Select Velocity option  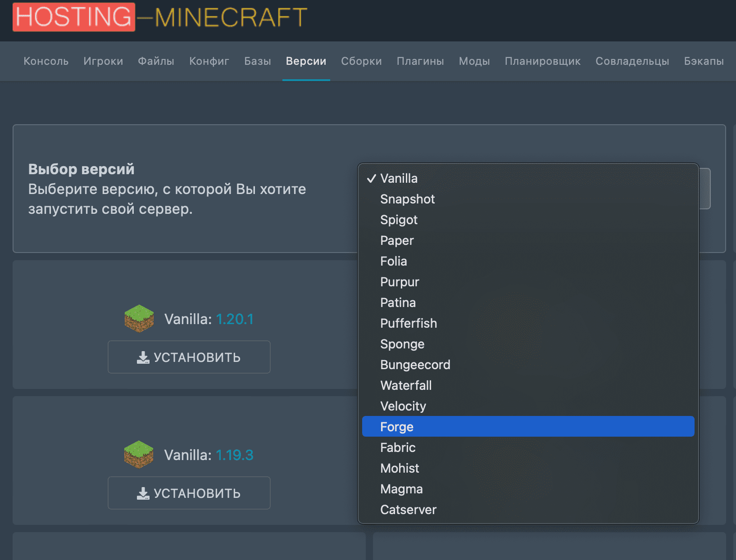[528, 406]
